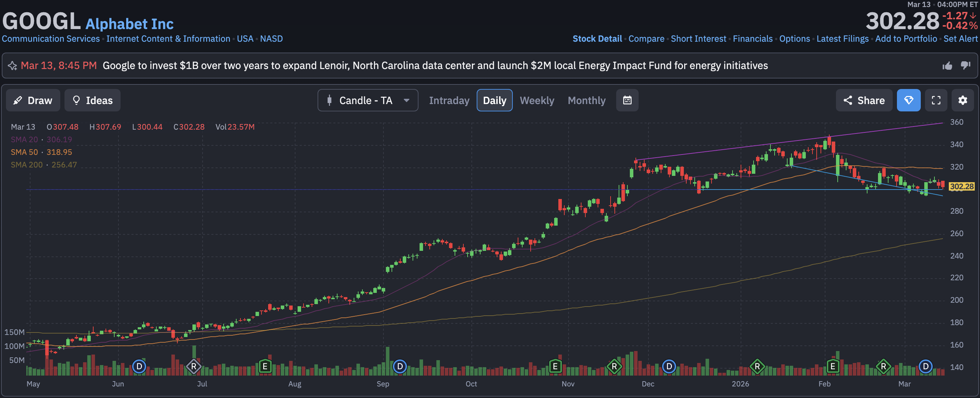Click the thumbs down icon on news

pos(966,66)
